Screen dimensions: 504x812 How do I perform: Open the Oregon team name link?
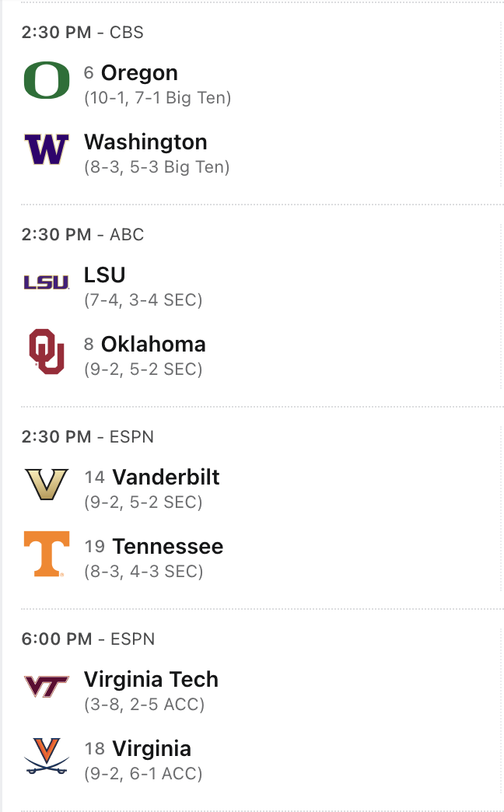pos(139,73)
